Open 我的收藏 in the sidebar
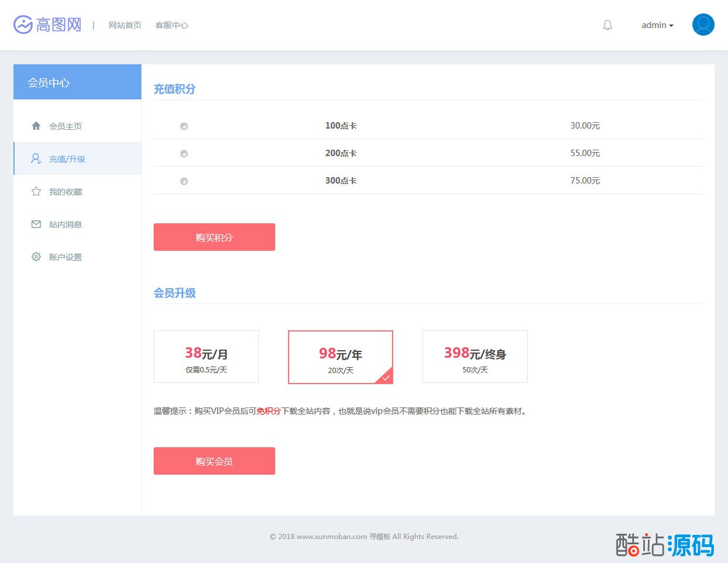 point(65,192)
